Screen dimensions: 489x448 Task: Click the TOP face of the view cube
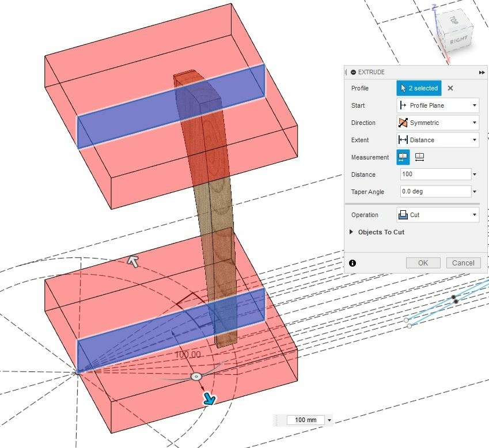pyautogui.click(x=454, y=20)
